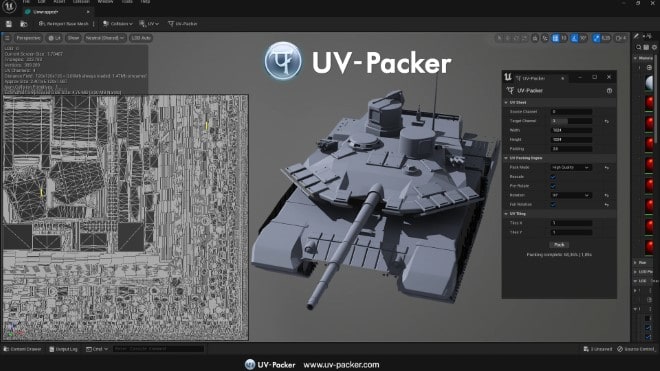The width and height of the screenshot is (660, 371).
Task: Edit the Tiles Y field
Action: click(x=572, y=232)
